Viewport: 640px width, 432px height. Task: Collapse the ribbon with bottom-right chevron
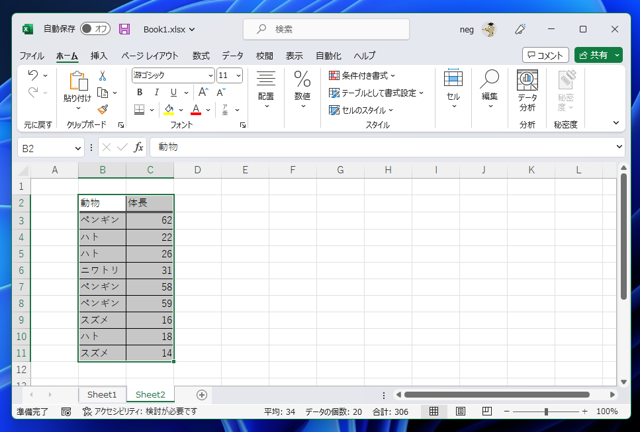click(x=616, y=123)
